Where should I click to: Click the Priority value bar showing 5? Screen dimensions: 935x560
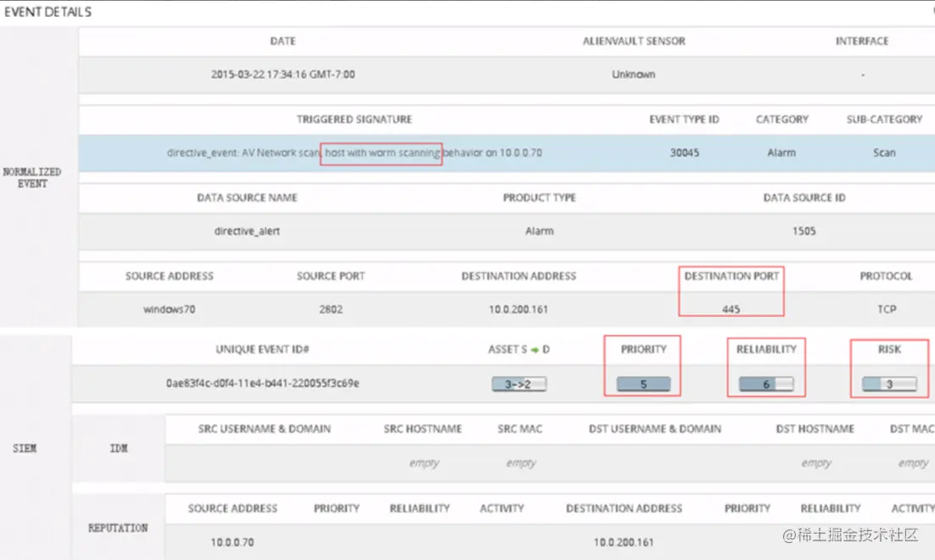click(x=643, y=384)
